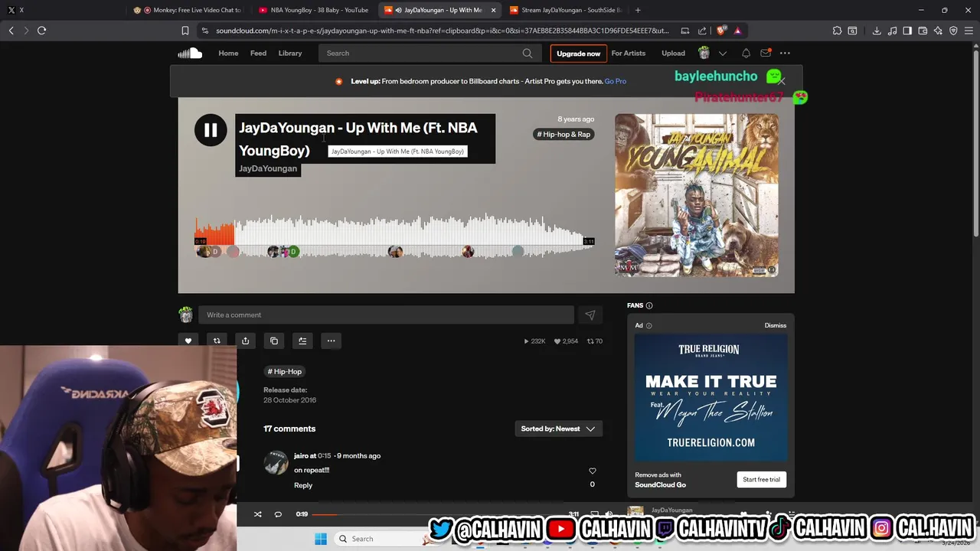
Task: Open the SoundCloud header more menu
Action: [x=785, y=53]
